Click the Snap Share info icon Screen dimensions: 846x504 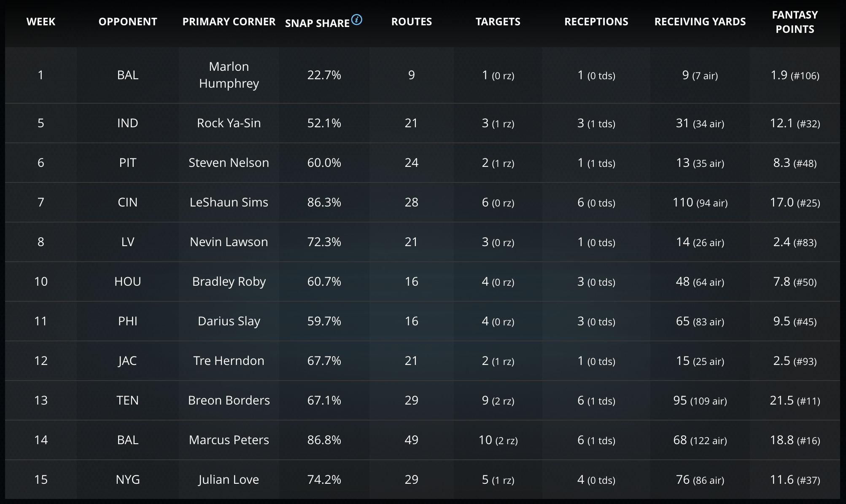coord(357,19)
